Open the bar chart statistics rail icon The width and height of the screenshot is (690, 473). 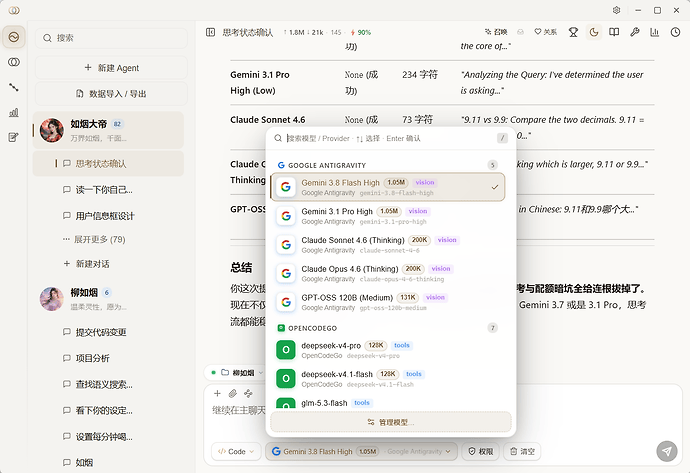[x=14, y=113]
